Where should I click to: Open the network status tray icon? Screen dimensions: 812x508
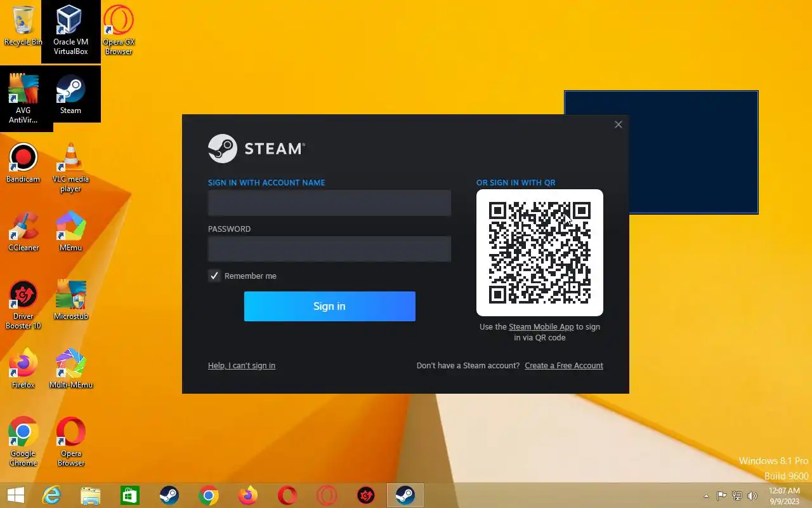pos(737,496)
